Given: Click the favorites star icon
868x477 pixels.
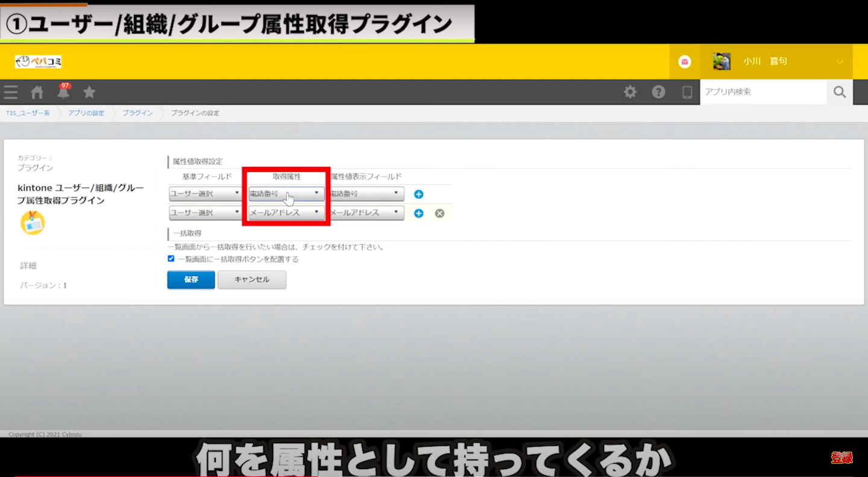Looking at the screenshot, I should click(89, 92).
